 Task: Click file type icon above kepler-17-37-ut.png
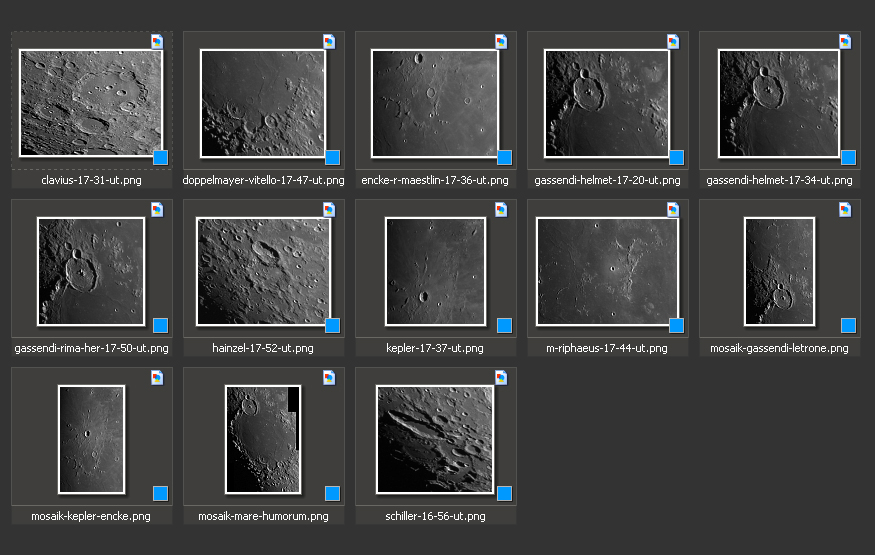tap(501, 209)
